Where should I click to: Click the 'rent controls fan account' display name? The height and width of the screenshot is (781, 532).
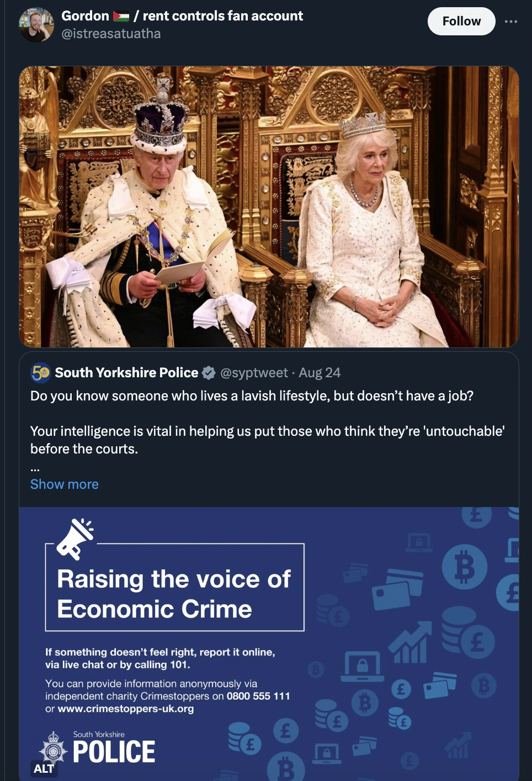pos(223,16)
